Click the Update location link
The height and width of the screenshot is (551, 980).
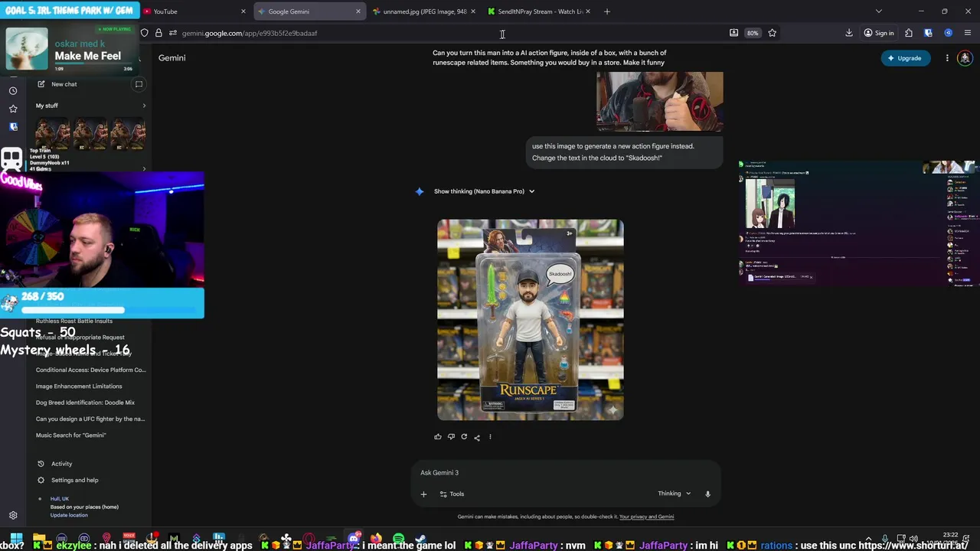tap(69, 515)
